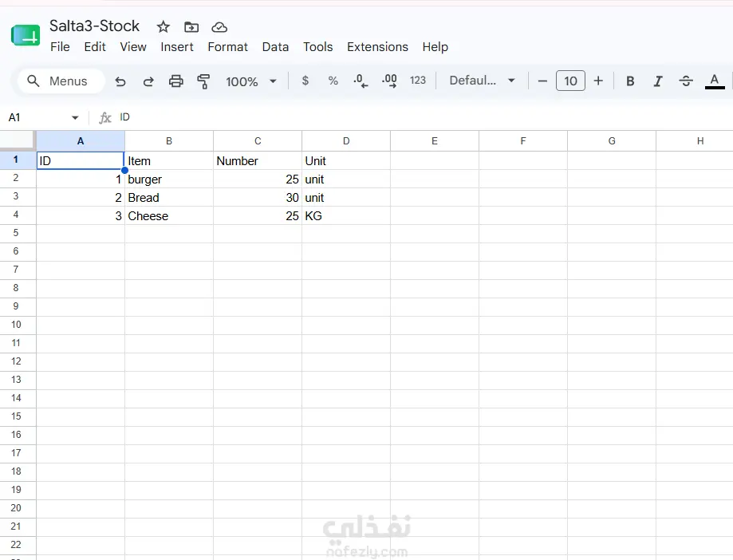This screenshot has width=733, height=560.
Task: Open the View menu
Action: (133, 47)
